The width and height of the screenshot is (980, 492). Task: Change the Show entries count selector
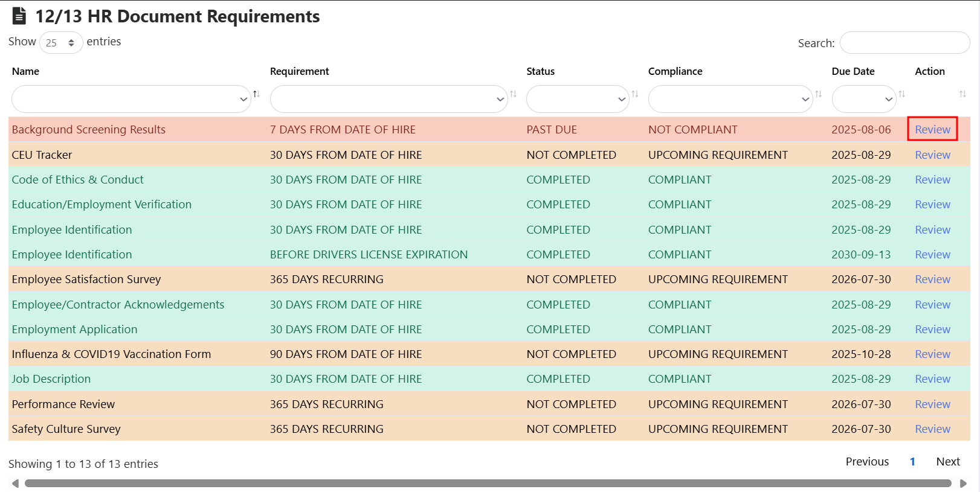point(61,43)
